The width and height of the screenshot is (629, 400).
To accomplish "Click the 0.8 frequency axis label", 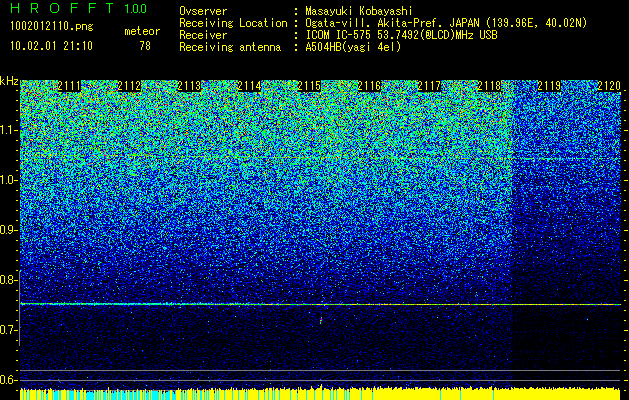I will pyautogui.click(x=8, y=280).
